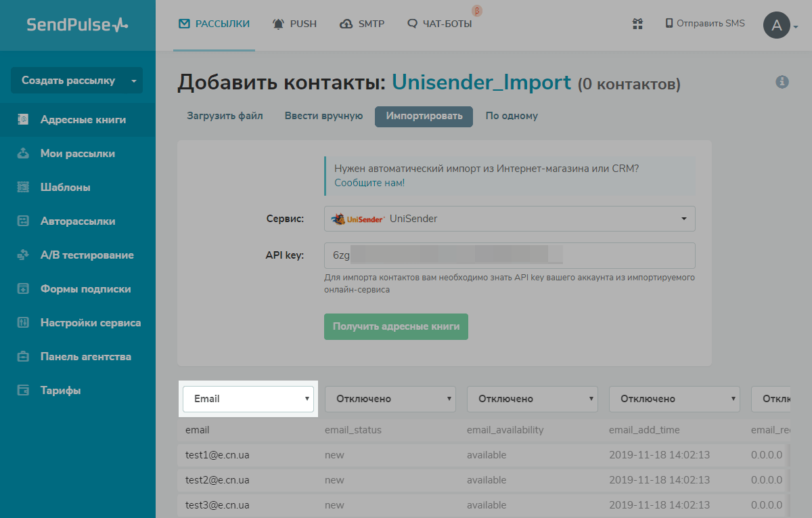The width and height of the screenshot is (812, 518).
Task: Click the UniSender logo in service field
Action: (358, 219)
